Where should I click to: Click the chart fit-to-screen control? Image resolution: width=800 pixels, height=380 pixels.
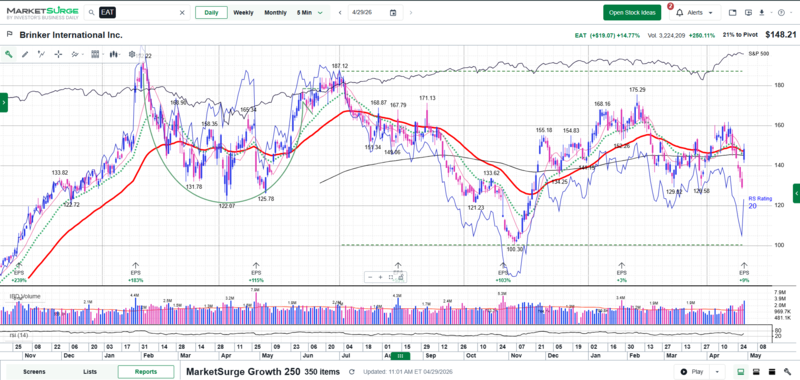[391, 277]
